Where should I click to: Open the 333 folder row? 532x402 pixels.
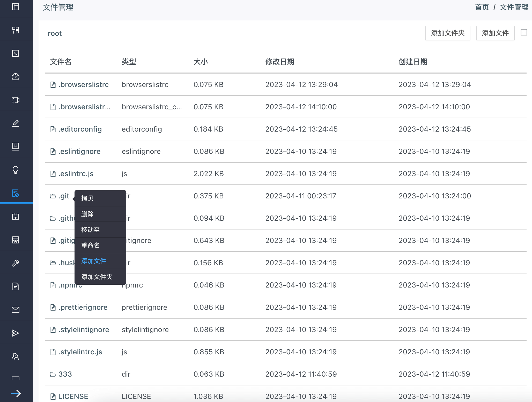(65, 374)
